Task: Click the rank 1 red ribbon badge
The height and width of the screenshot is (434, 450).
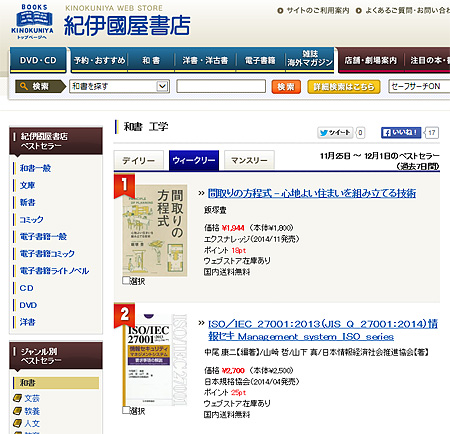Action: point(124,185)
